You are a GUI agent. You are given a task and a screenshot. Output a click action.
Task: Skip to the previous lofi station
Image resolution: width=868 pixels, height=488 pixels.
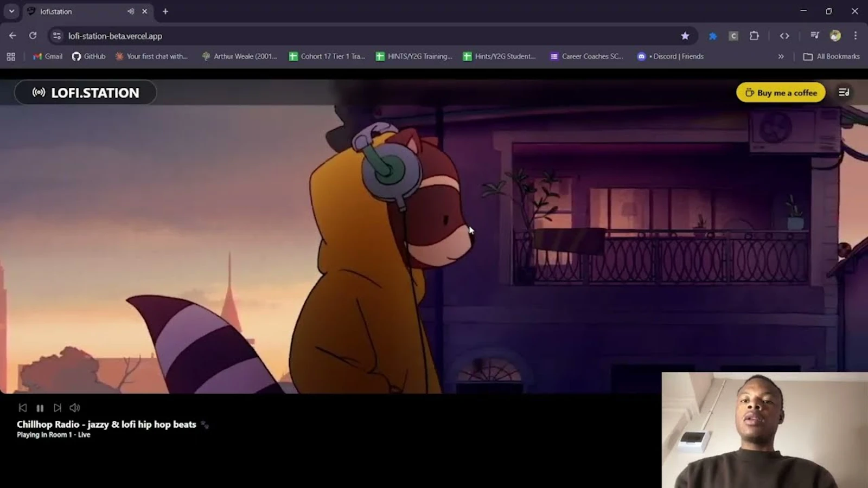click(23, 408)
